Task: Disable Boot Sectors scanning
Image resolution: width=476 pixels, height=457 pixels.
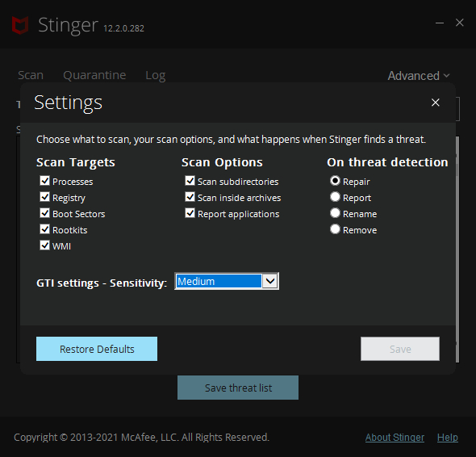Action: point(44,213)
